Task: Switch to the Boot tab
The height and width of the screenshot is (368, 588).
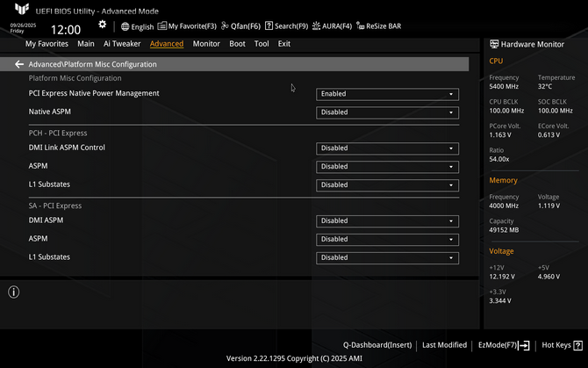Action: coord(237,44)
